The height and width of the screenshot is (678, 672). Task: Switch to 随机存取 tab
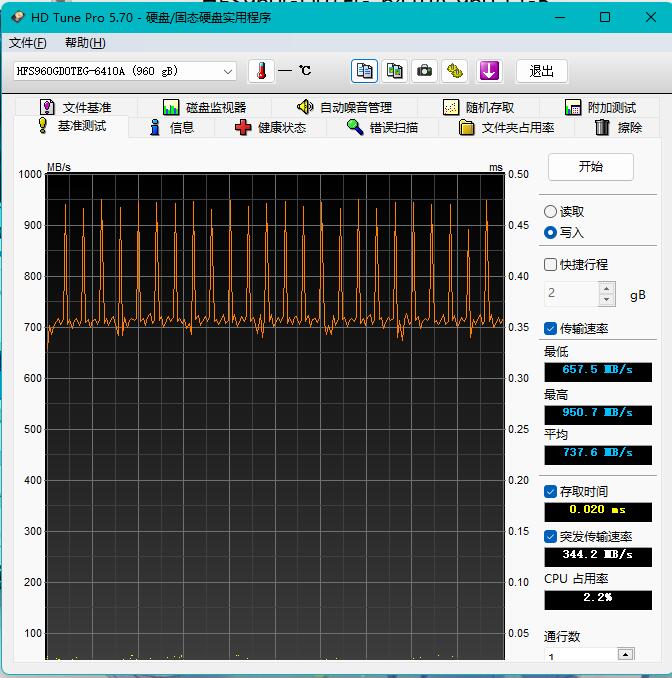(479, 107)
